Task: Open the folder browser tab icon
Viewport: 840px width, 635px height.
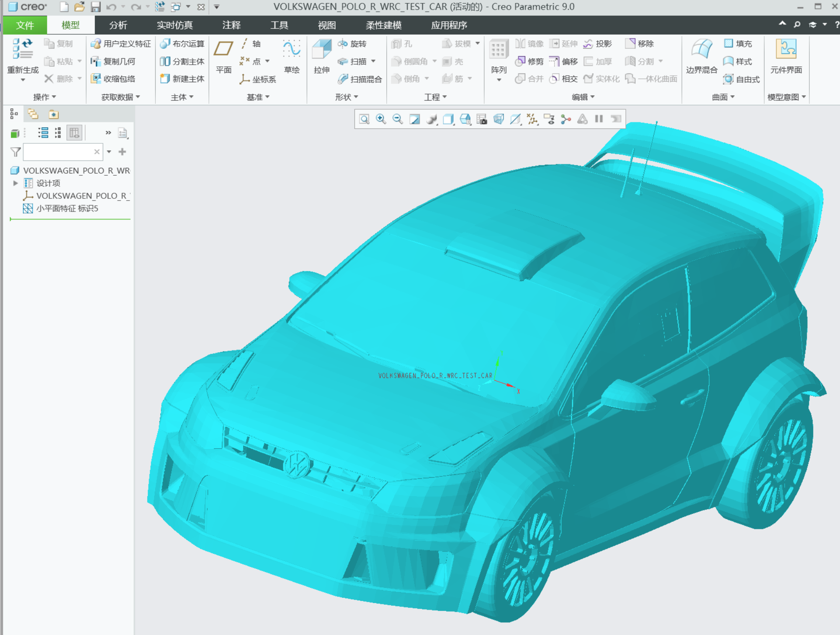Action: pyautogui.click(x=33, y=115)
